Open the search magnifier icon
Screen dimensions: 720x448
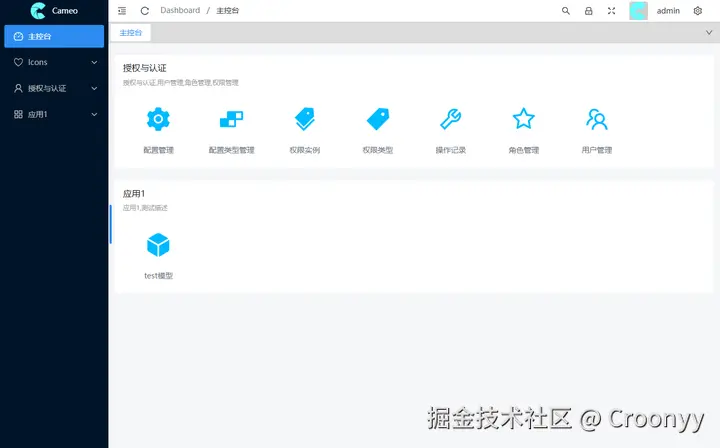[x=566, y=11]
